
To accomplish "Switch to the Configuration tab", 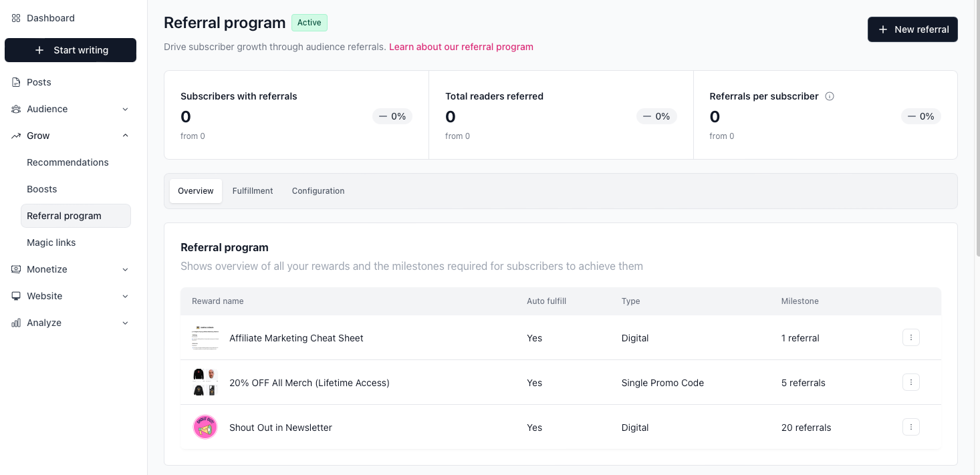I will coord(318,191).
